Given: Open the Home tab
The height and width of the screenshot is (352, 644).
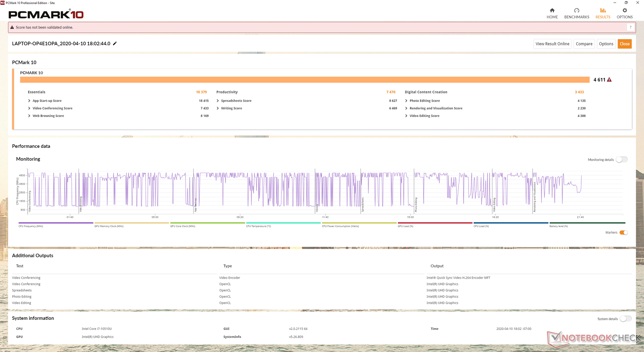Looking at the screenshot, I should point(552,13).
